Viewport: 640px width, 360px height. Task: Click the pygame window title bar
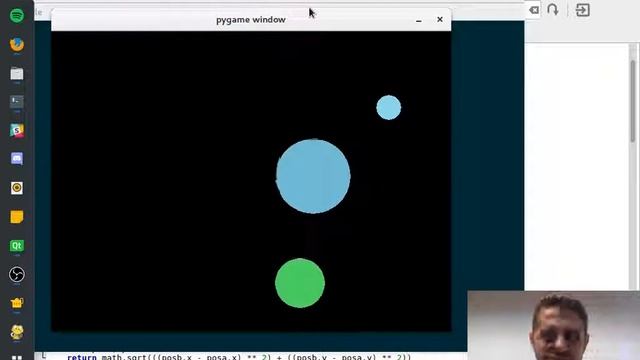coord(251,20)
